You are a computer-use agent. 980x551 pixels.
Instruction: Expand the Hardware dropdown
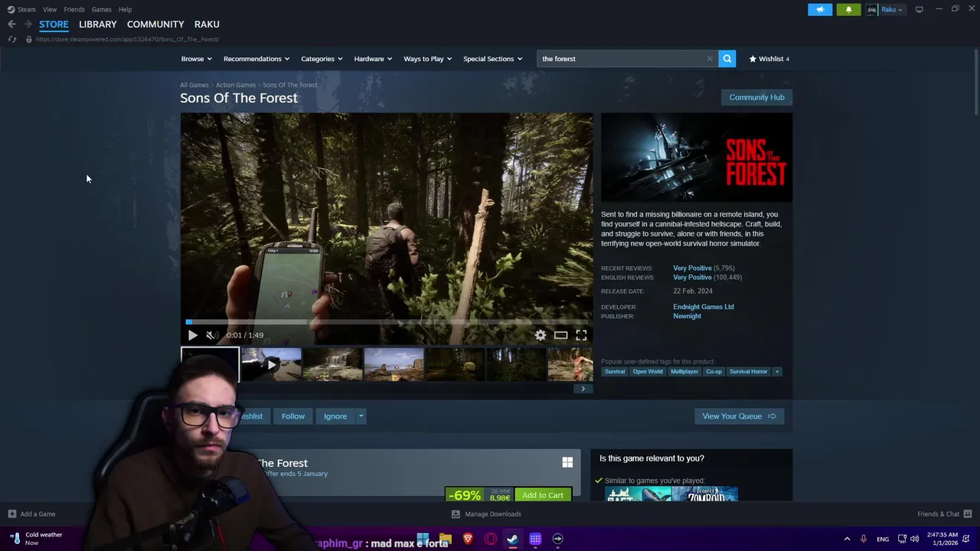click(x=372, y=58)
